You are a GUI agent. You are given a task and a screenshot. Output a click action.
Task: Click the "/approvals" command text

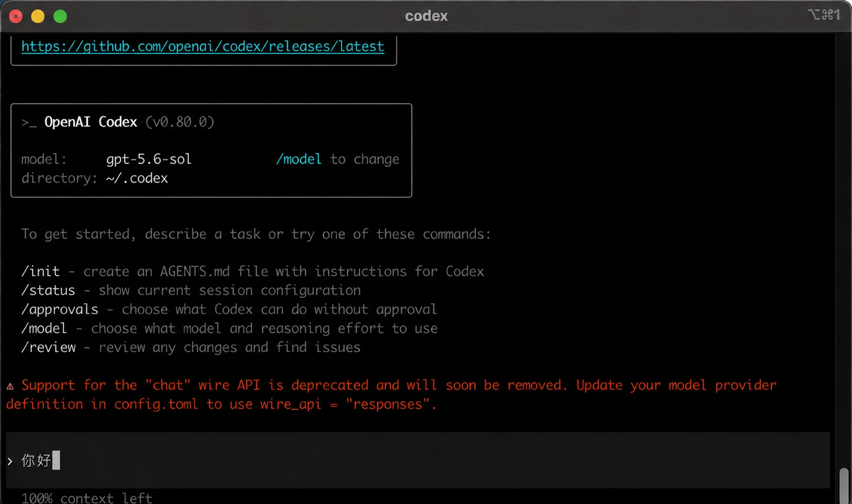(x=59, y=309)
